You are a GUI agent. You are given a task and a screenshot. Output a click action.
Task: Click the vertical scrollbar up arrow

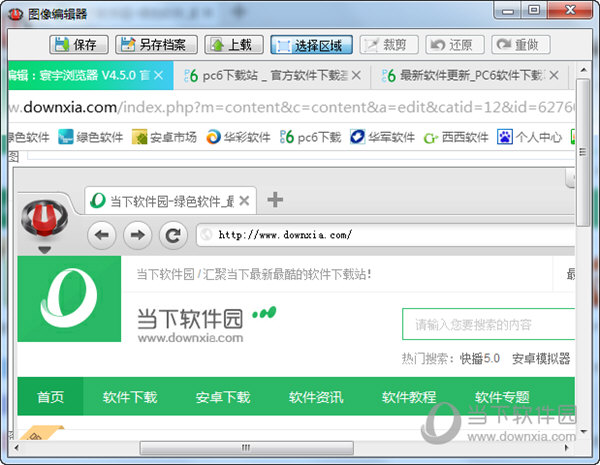(584, 70)
